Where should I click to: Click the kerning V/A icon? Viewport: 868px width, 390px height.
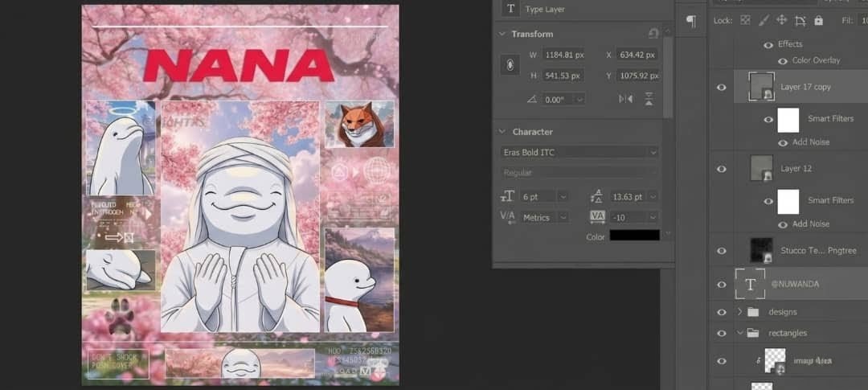click(x=507, y=216)
